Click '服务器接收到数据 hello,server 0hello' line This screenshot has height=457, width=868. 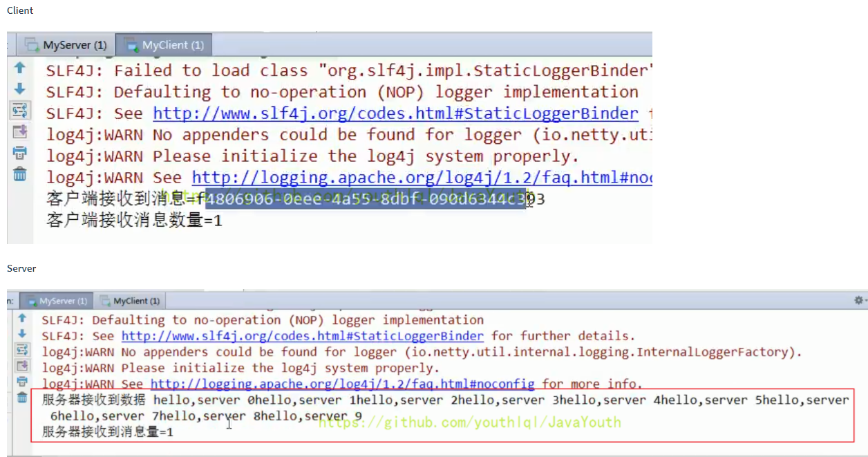pos(445,400)
